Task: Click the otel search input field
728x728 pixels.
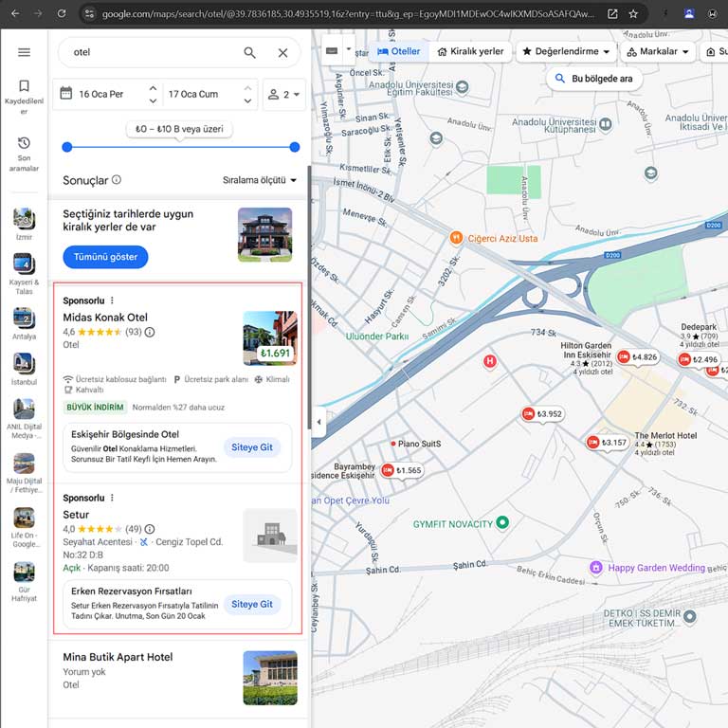Action: coord(154,52)
